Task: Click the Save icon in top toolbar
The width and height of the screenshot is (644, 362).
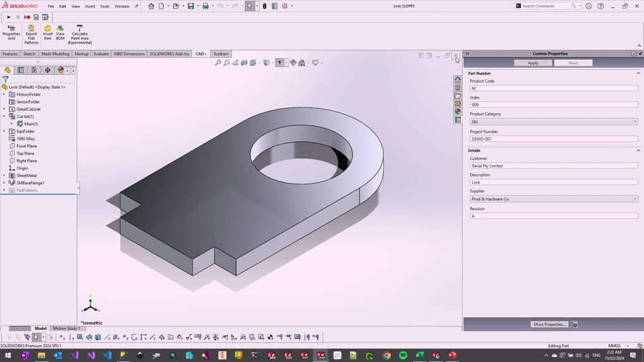Action: (191, 6)
